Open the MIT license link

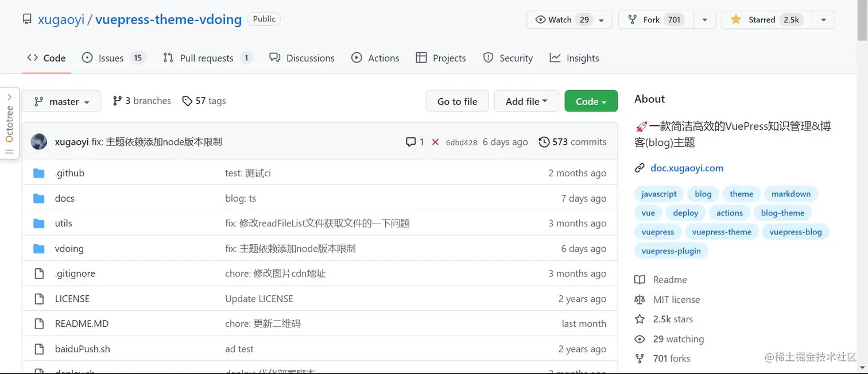pyautogui.click(x=676, y=299)
